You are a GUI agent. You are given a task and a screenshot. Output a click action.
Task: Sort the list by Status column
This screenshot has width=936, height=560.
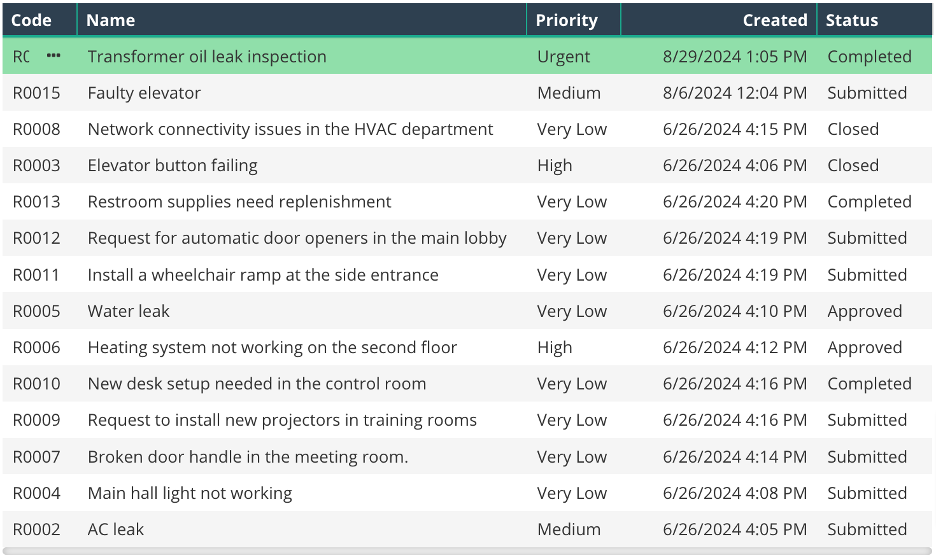(851, 20)
